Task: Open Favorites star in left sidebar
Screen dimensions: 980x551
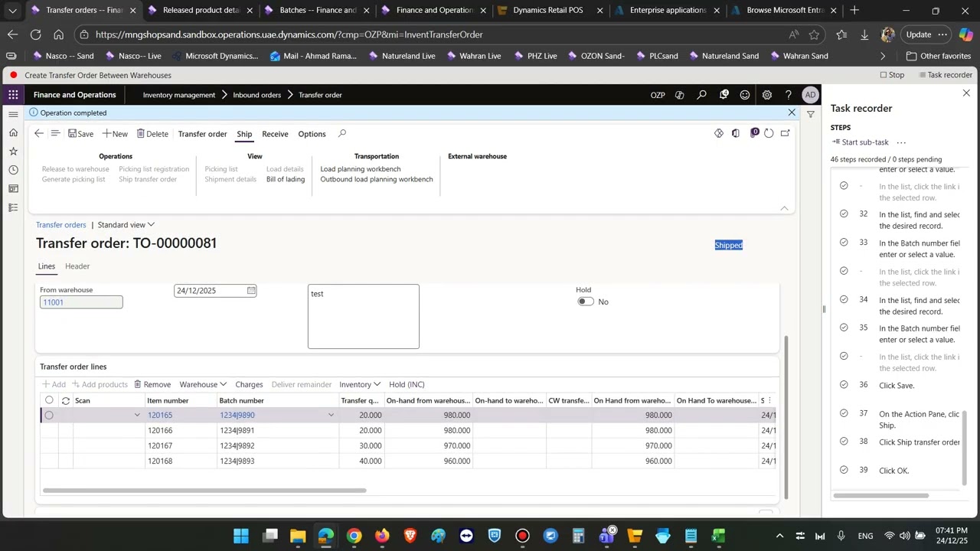Action: click(x=13, y=151)
